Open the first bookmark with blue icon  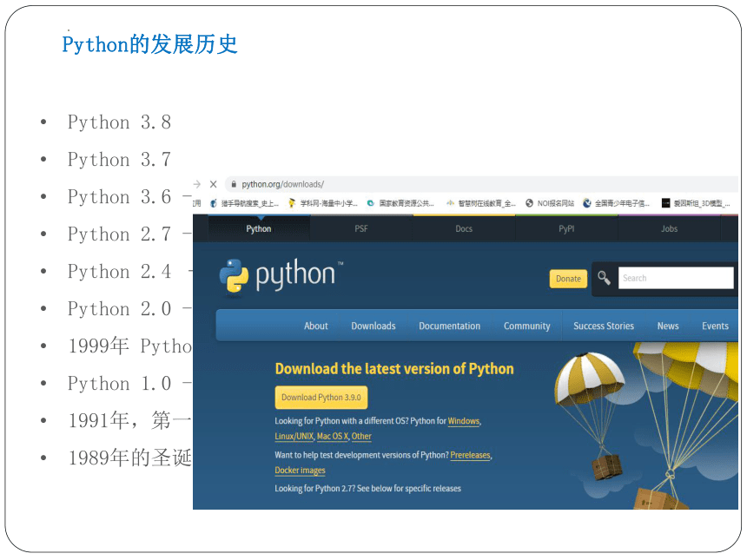(x=244, y=203)
